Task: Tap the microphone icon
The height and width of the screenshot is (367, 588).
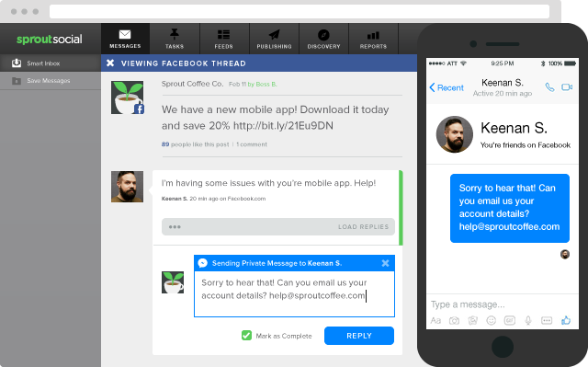Action: tap(528, 320)
